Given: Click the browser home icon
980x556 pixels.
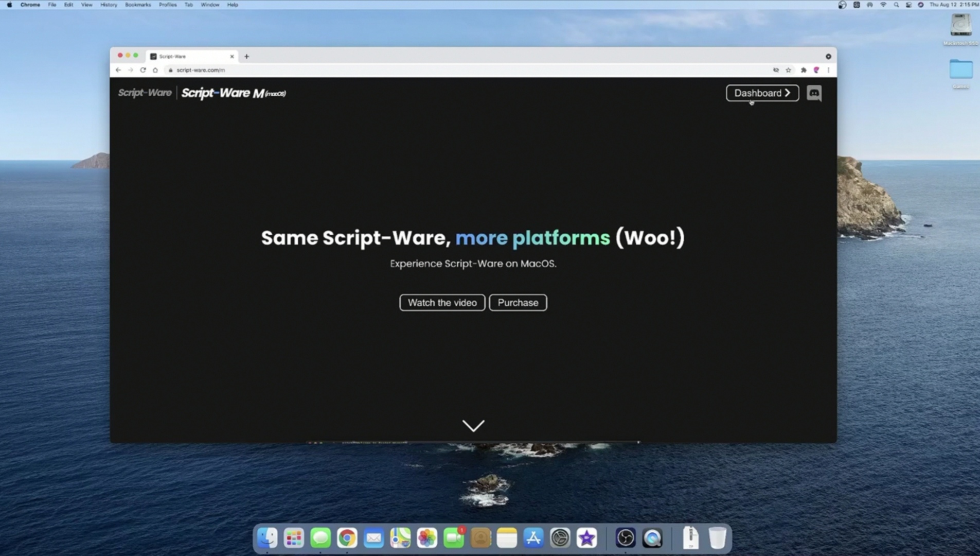Looking at the screenshot, I should pos(155,70).
